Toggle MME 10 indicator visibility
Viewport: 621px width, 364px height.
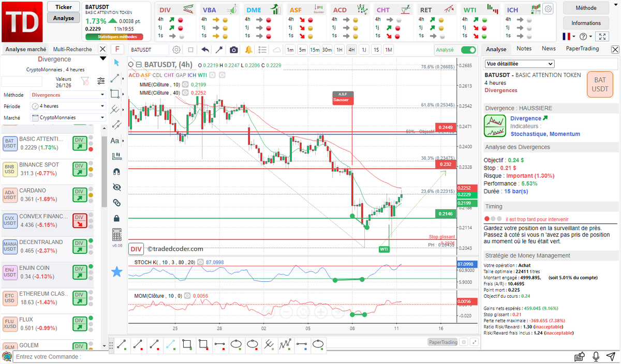coord(185,84)
